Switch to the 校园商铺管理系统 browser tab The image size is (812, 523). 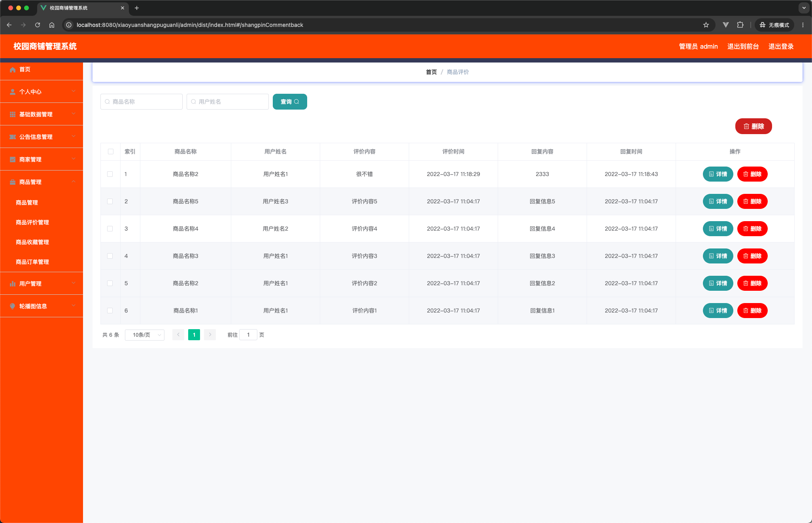82,8
